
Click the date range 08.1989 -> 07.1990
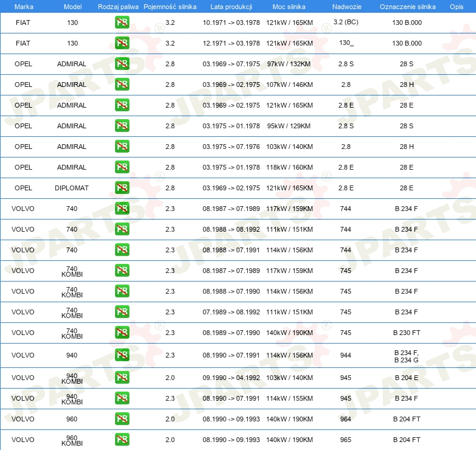[231, 333]
